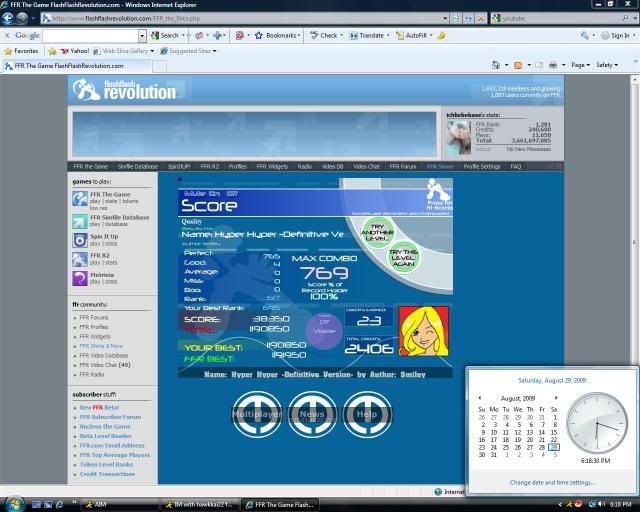The image size is (640, 512).
Task: Toggle the round Visible button on the score panel
Action: click(x=324, y=329)
